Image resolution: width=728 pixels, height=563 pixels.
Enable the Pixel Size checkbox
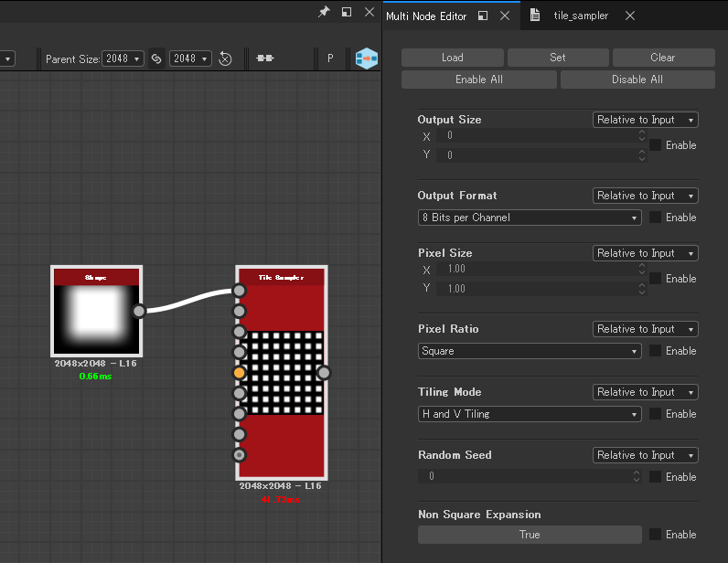[655, 279]
